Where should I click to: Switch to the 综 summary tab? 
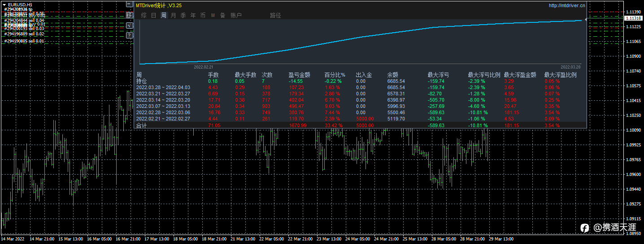144,16
